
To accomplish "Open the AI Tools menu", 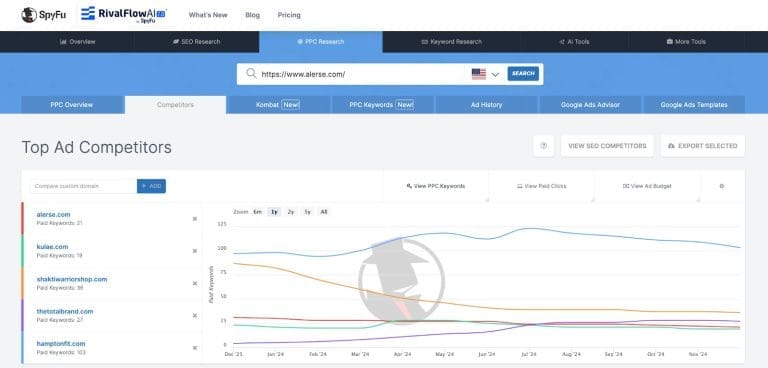I will point(574,42).
